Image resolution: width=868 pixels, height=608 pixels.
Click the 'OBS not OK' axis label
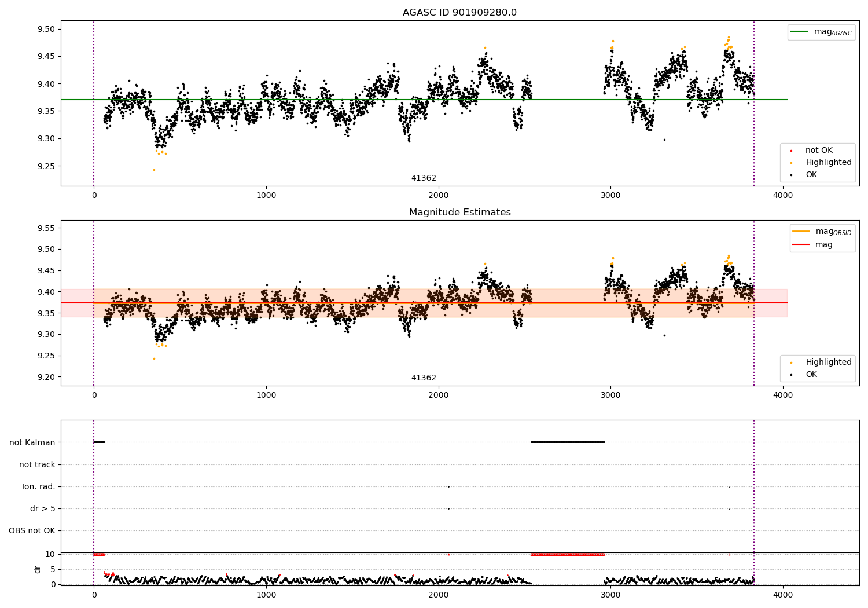tap(32, 530)
